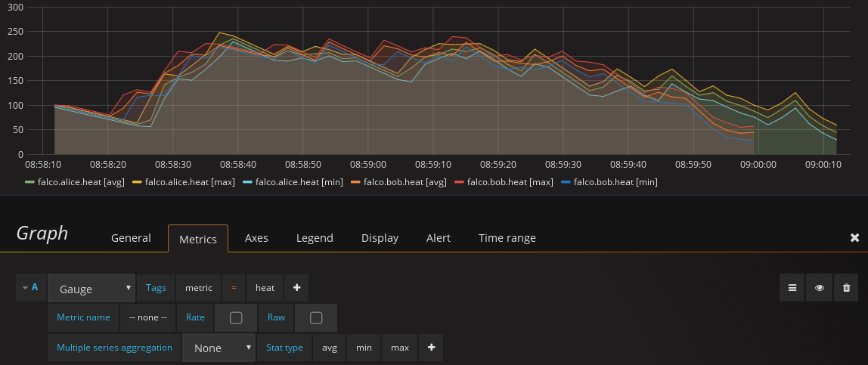The width and height of the screenshot is (868, 365).
Task: Open the Axes tab
Action: 256,238
